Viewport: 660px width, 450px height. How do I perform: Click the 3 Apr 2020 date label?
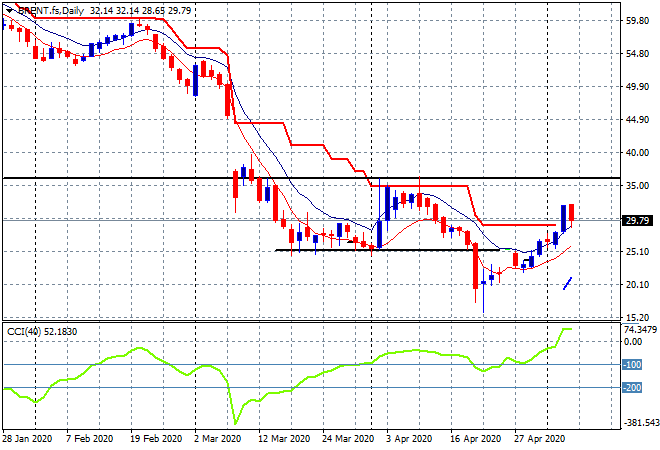pyautogui.click(x=409, y=439)
